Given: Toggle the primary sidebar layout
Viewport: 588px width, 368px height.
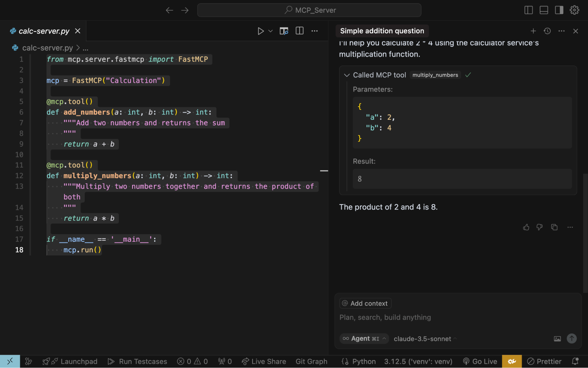Looking at the screenshot, I should point(528,10).
